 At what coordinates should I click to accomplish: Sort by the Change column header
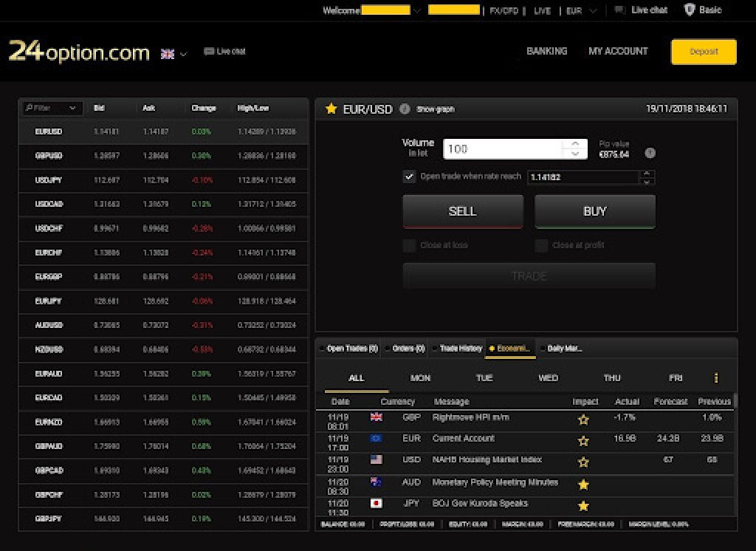204,108
